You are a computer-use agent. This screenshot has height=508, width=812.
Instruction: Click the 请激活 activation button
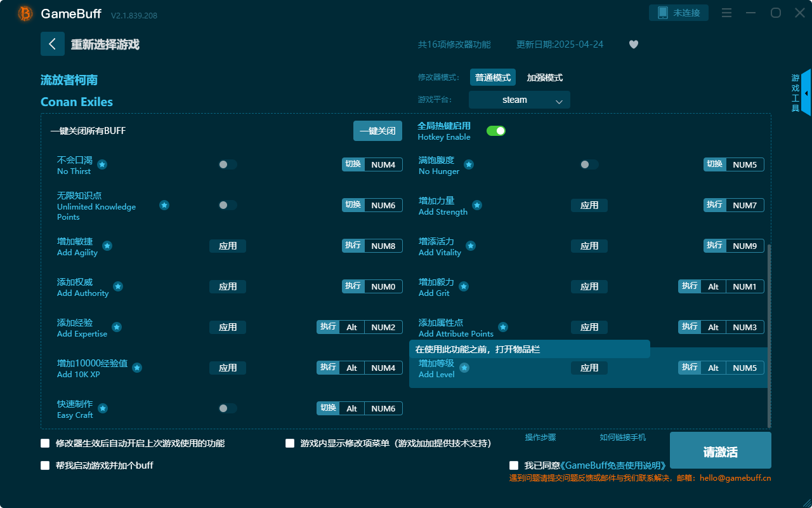pyautogui.click(x=720, y=450)
